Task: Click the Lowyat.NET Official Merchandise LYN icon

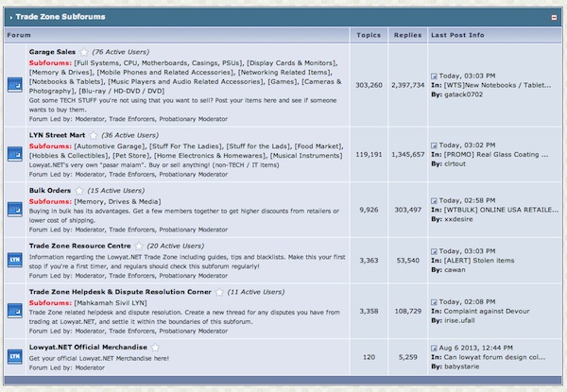Action: tap(15, 355)
